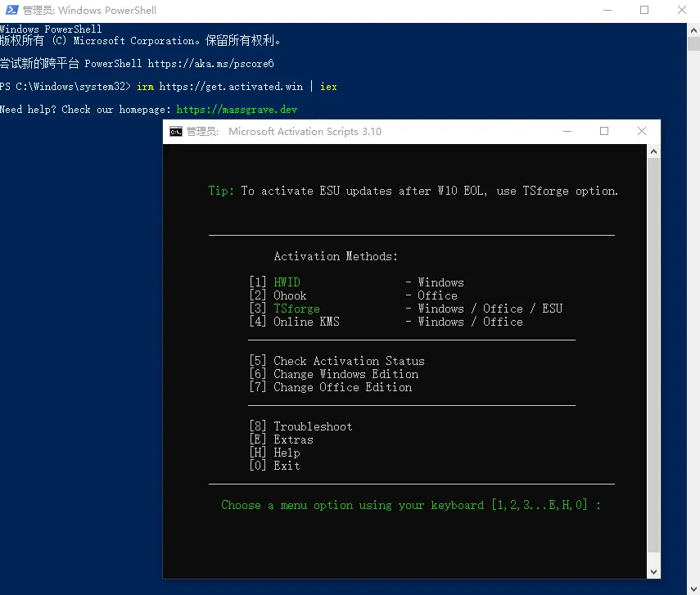Click the Microsoft Corporation copyright line
Image resolution: width=700 pixels, height=595 pixels.
click(140, 41)
